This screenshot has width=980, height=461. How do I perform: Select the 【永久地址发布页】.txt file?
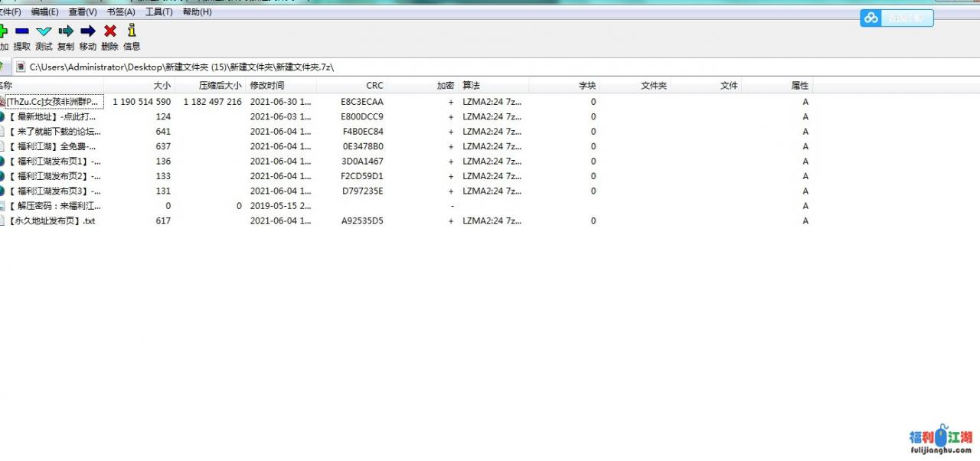tap(52, 221)
